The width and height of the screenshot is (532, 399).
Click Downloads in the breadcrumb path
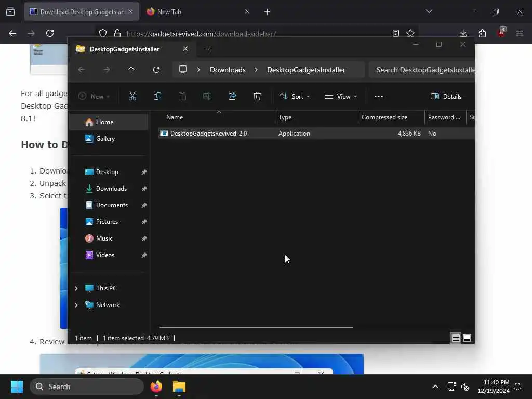coord(228,70)
